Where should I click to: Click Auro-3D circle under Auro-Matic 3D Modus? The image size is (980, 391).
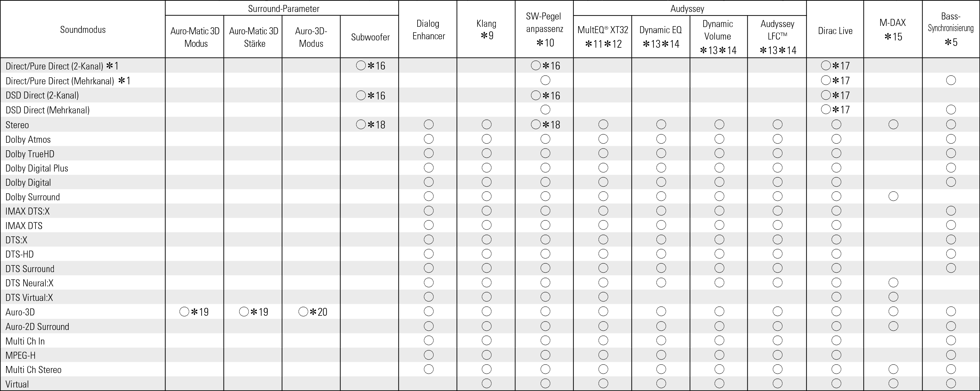184,312
